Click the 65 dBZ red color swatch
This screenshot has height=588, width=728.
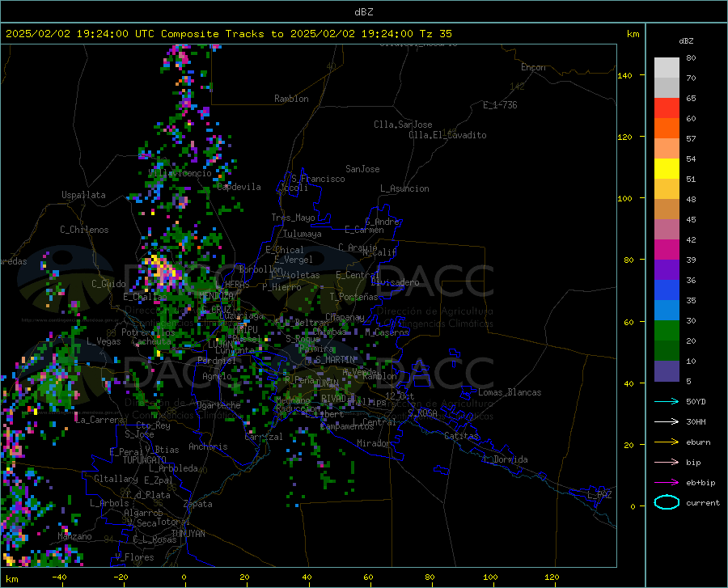[667, 108]
